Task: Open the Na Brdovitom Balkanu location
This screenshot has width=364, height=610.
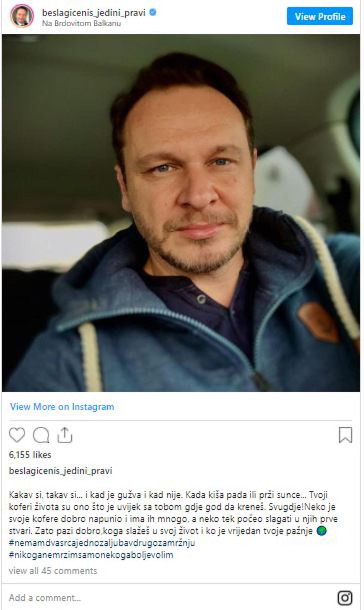Action: [x=81, y=23]
